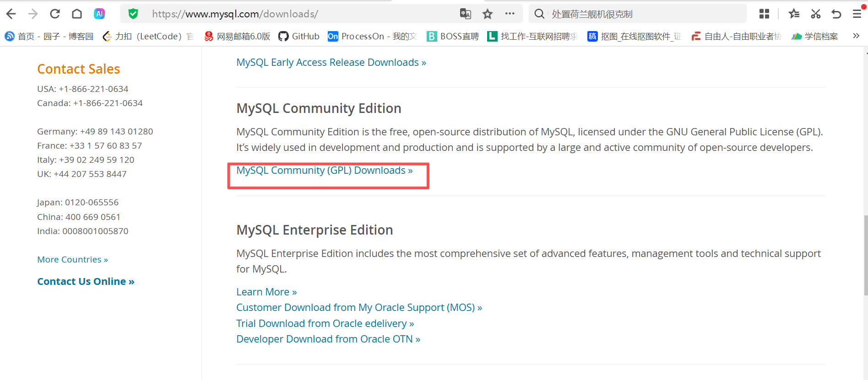This screenshot has height=380, width=868.
Task: Open Trial Download from Oracle edelivery
Action: click(325, 323)
